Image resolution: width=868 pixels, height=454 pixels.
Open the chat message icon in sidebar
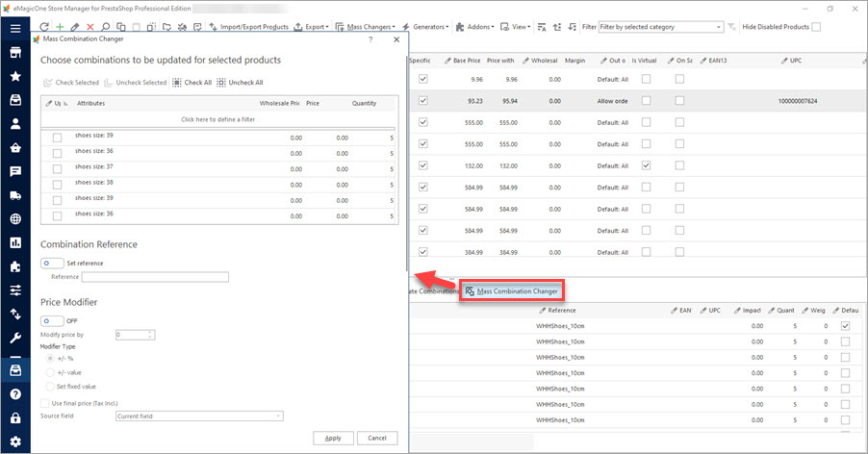click(15, 171)
